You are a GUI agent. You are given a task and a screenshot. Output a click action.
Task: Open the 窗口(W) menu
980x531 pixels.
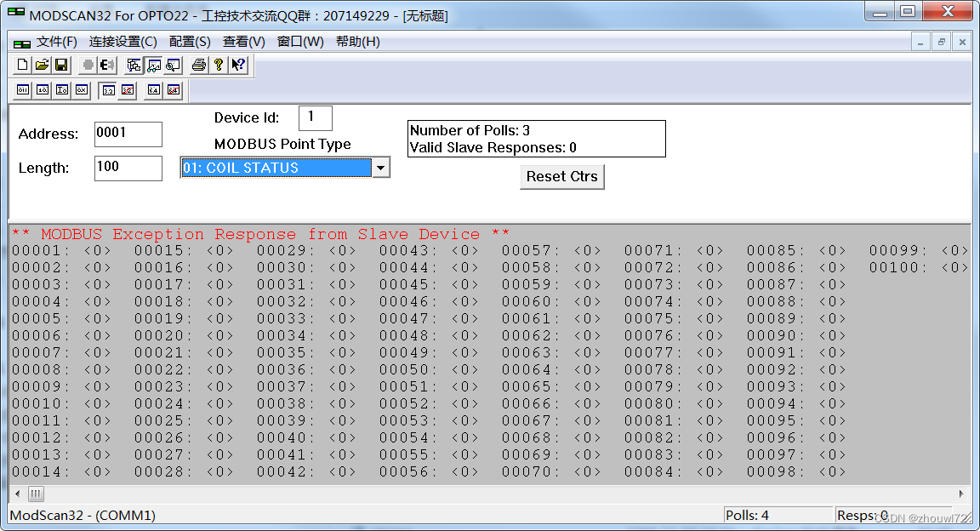[300, 42]
